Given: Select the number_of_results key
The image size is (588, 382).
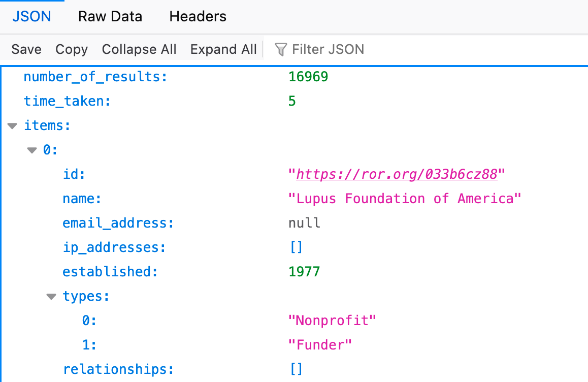Looking at the screenshot, I should point(95,77).
